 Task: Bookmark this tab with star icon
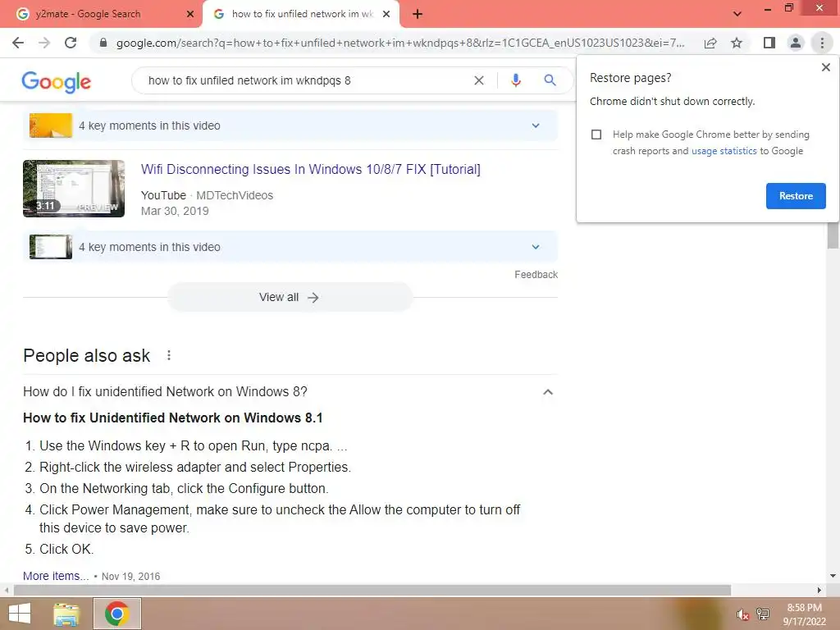click(x=737, y=43)
